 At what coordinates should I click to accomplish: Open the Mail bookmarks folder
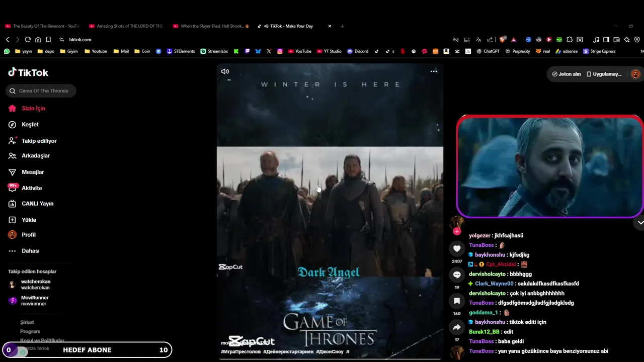[x=121, y=51]
